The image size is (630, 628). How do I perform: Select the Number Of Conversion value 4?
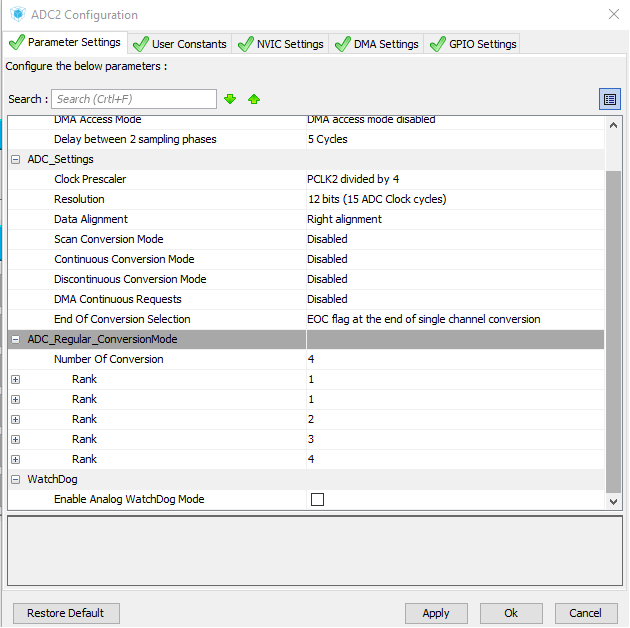click(x=311, y=359)
